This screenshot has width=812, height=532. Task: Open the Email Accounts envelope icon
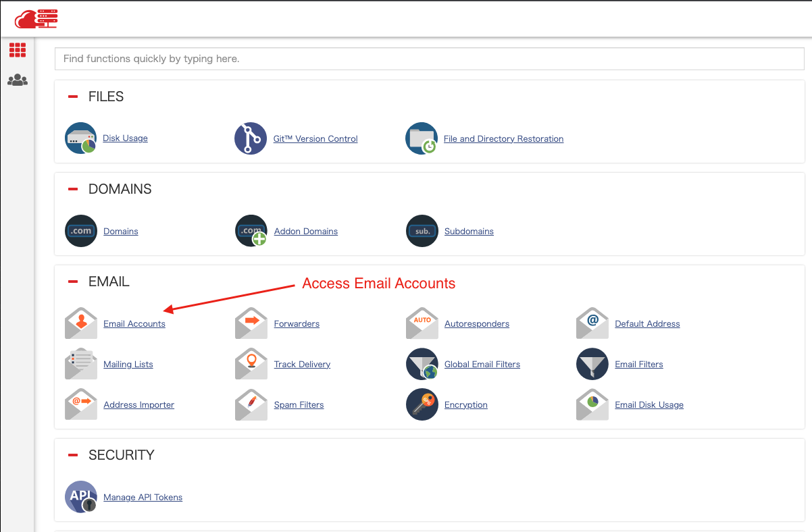(81, 323)
